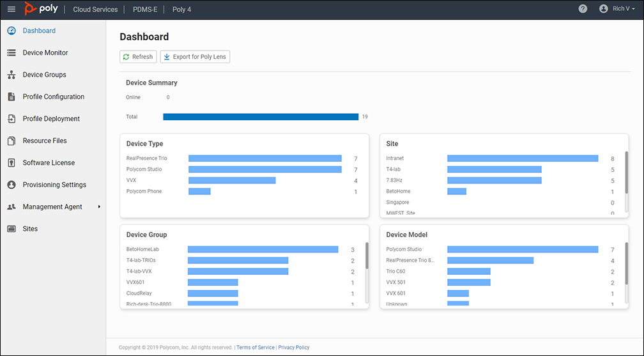Click the Management Agent people icon
This screenshot has height=356, width=644.
pyautogui.click(x=11, y=207)
